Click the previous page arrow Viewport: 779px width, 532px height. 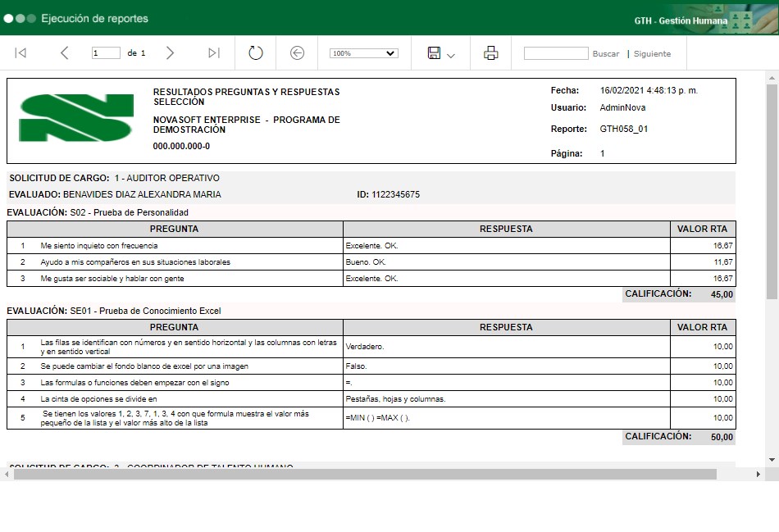[x=64, y=53]
